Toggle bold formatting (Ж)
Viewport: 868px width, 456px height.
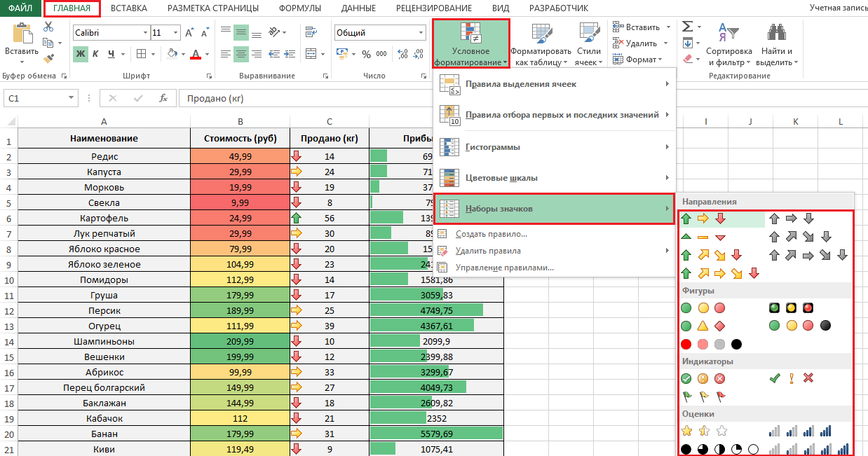pos(81,54)
